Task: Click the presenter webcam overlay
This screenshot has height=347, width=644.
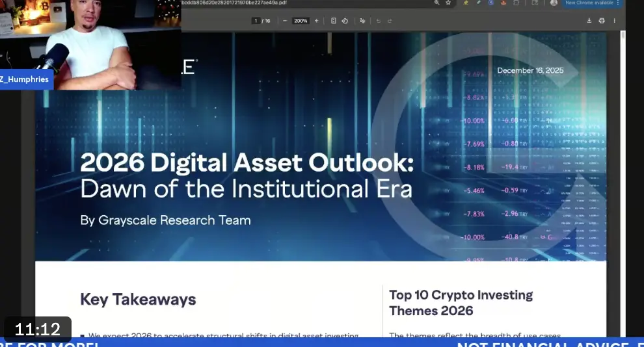Action: [x=90, y=45]
